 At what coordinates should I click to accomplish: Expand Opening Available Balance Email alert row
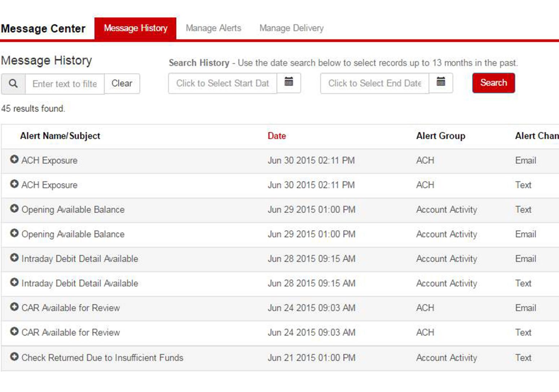pos(14,233)
